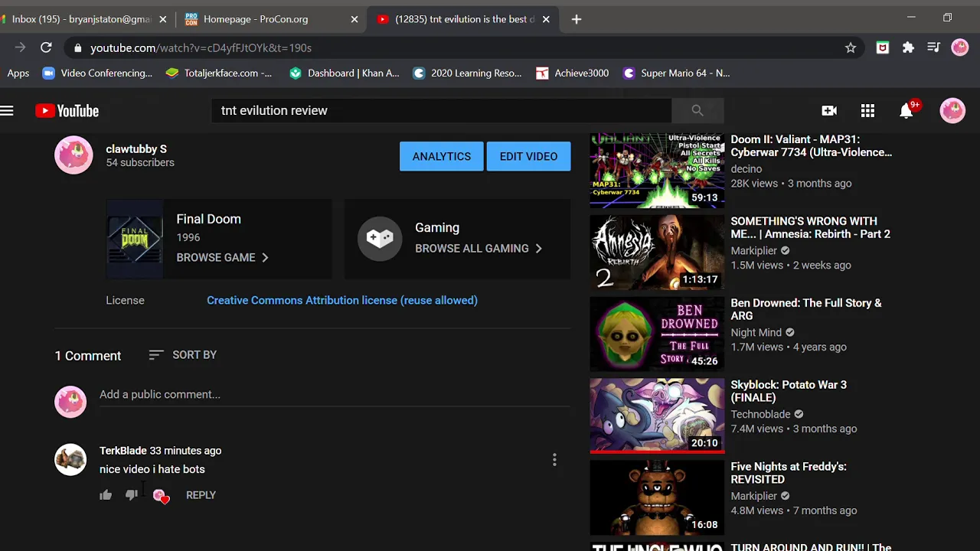The image size is (980, 551).
Task: Open the Final Doom game thumbnail
Action: [135, 239]
